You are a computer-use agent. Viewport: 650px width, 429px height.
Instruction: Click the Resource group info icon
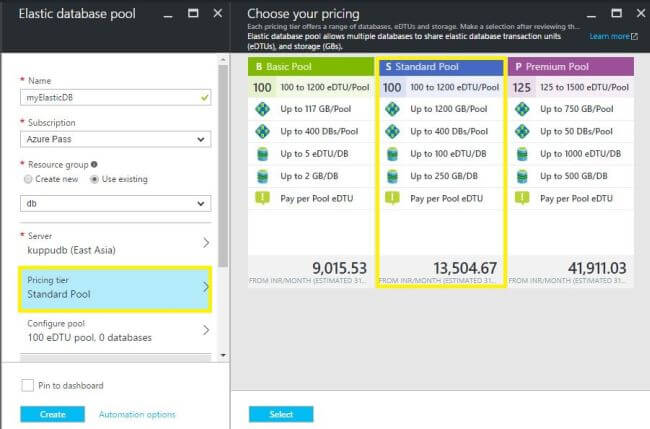coord(94,165)
